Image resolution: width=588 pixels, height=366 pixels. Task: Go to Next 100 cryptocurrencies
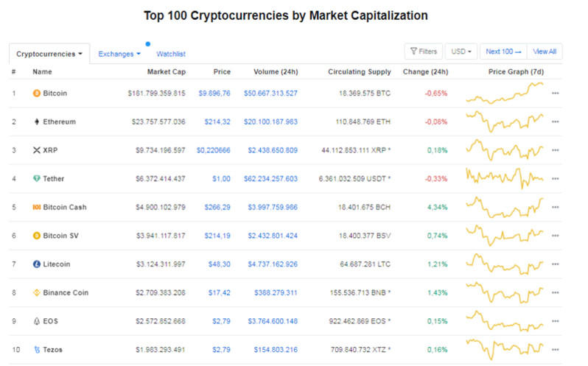(503, 52)
